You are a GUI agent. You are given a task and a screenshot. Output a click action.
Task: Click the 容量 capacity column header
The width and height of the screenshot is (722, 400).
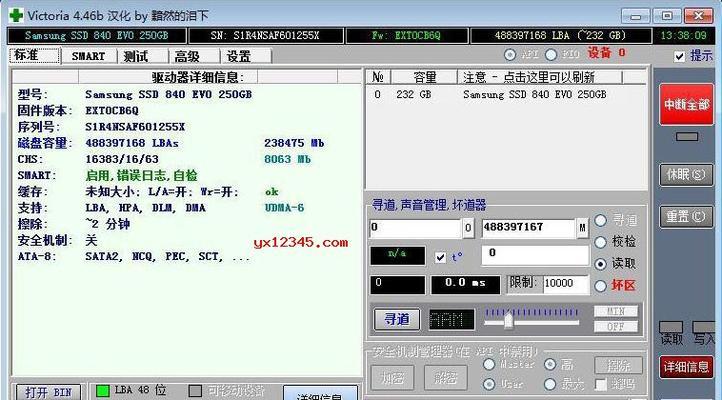tap(424, 77)
